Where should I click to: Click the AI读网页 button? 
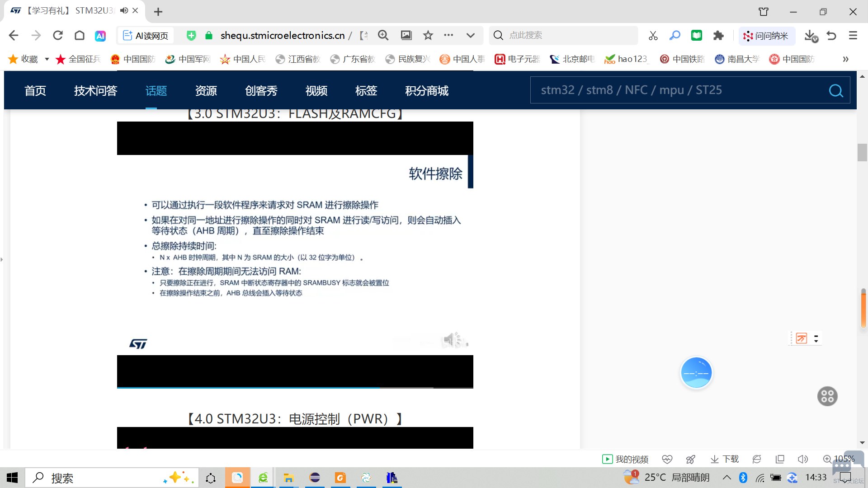(x=146, y=36)
